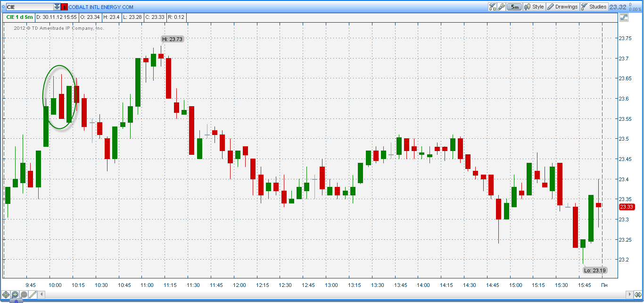Viewport: 644px width, 303px height.
Task: Click the curve icon above the price axis
Action: [624, 17]
